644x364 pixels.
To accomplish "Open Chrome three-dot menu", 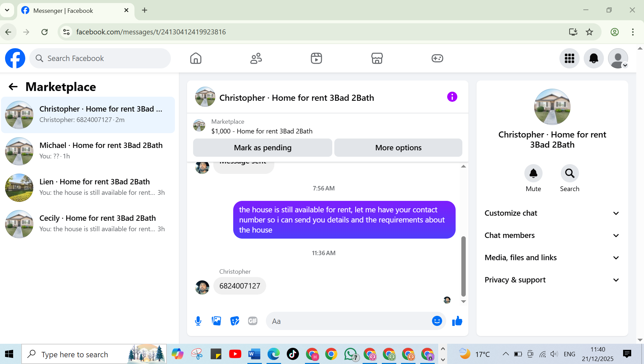I will pyautogui.click(x=633, y=32).
